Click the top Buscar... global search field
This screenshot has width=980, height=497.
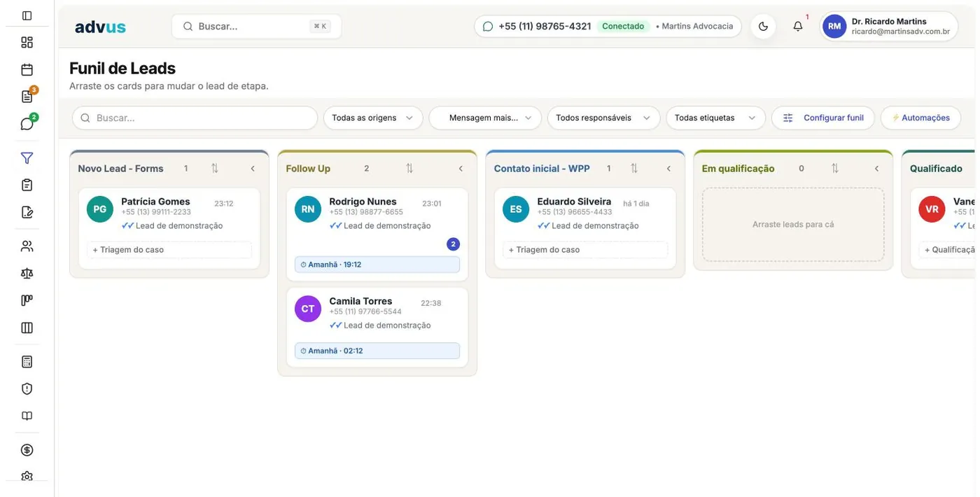coord(256,27)
